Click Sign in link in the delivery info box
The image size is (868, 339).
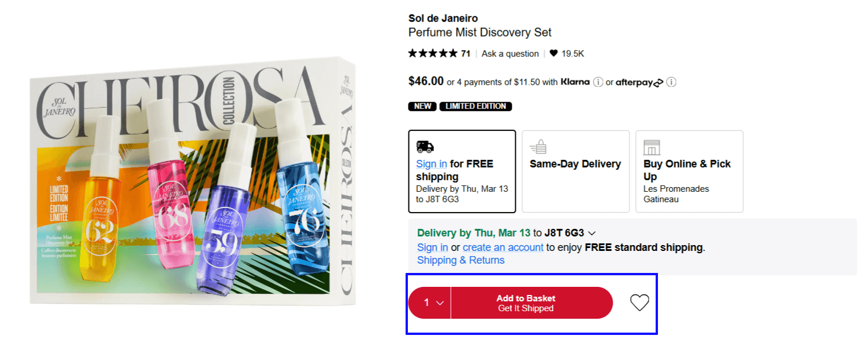[x=432, y=247]
